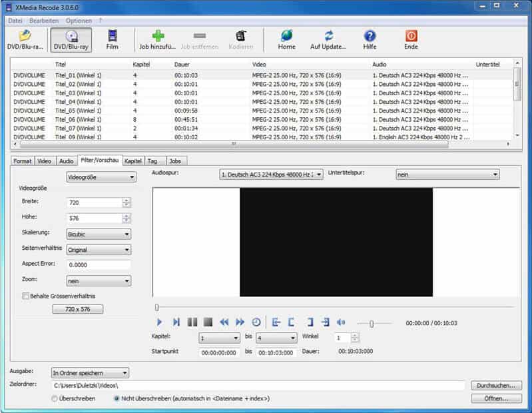Click the red Ende power icon
Viewport: 532px width, 413px height.
(411, 40)
